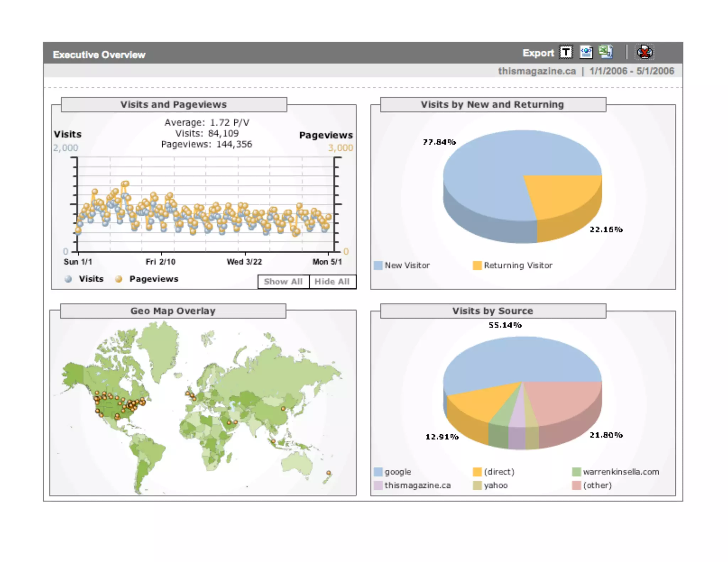Viewport: 728px width, 562px height.
Task: Select the warrenkinsella.com legend entry
Action: click(x=621, y=472)
